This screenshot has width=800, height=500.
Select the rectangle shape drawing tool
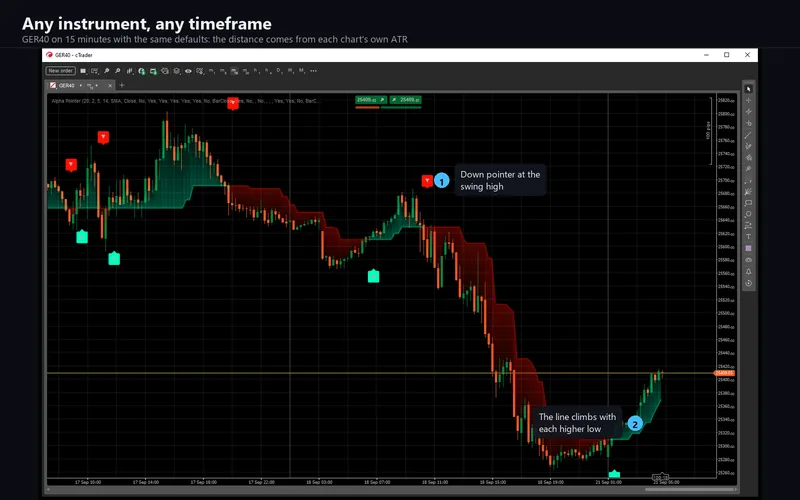click(748, 203)
